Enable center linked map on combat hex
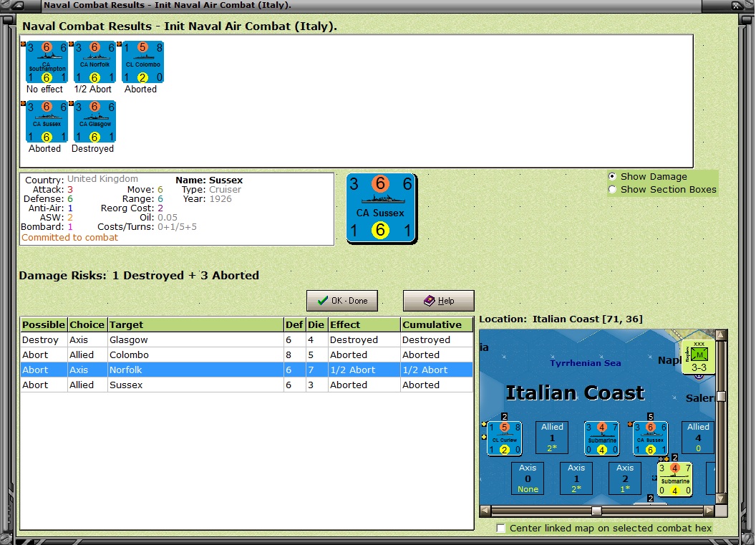The image size is (756, 545). coord(501,528)
